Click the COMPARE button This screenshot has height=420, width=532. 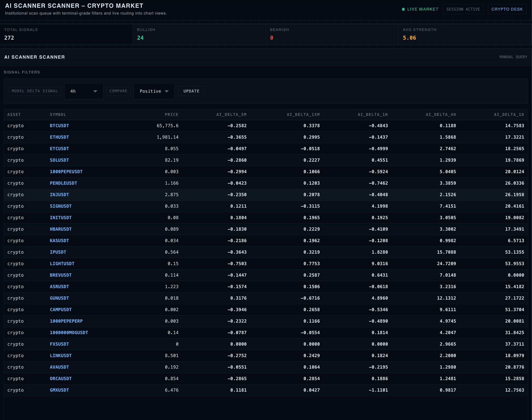(x=118, y=91)
